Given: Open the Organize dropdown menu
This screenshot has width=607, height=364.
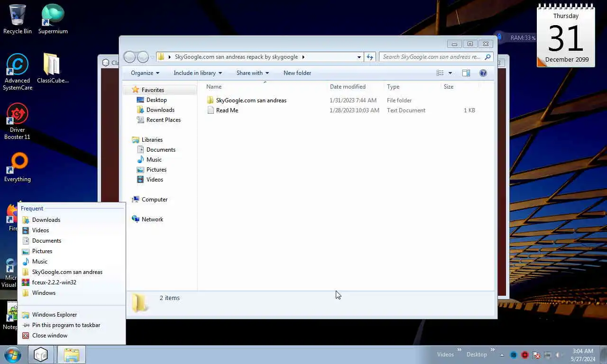Looking at the screenshot, I should [x=145, y=73].
